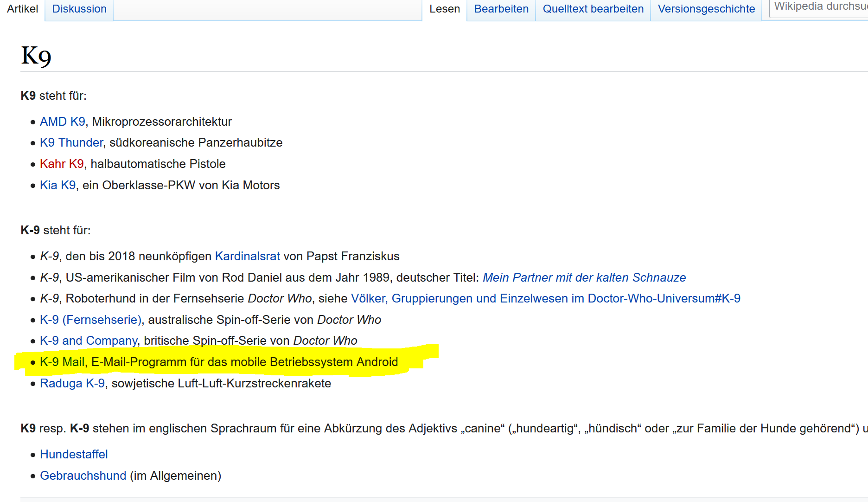
Task: Click the Quelltext bearbeiten tab
Action: point(593,9)
